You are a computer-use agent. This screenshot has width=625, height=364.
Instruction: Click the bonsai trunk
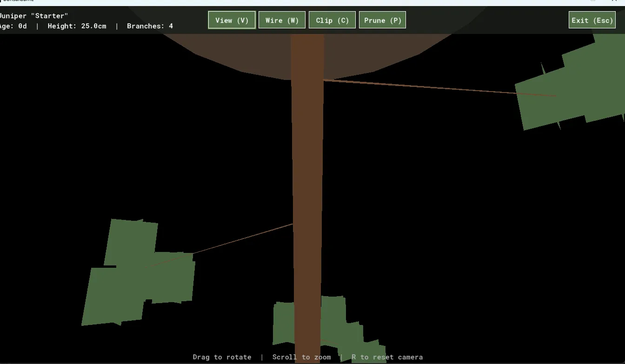(x=307, y=186)
